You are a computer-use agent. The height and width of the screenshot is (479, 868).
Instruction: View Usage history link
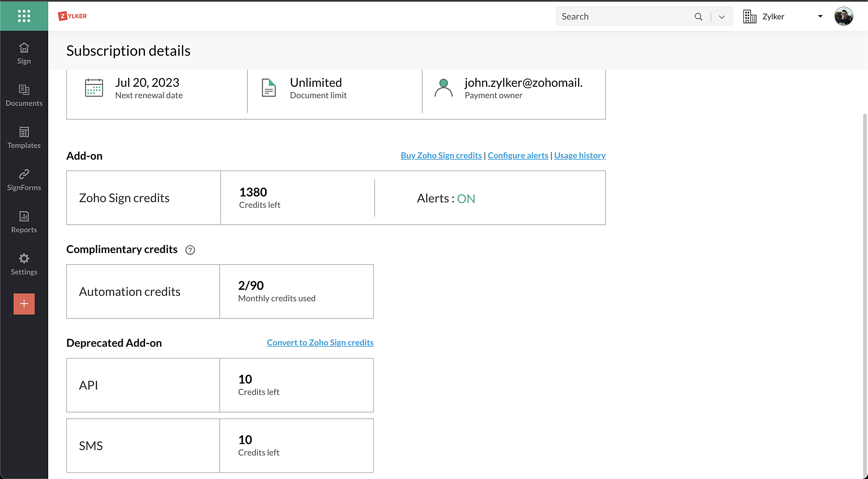click(x=579, y=155)
